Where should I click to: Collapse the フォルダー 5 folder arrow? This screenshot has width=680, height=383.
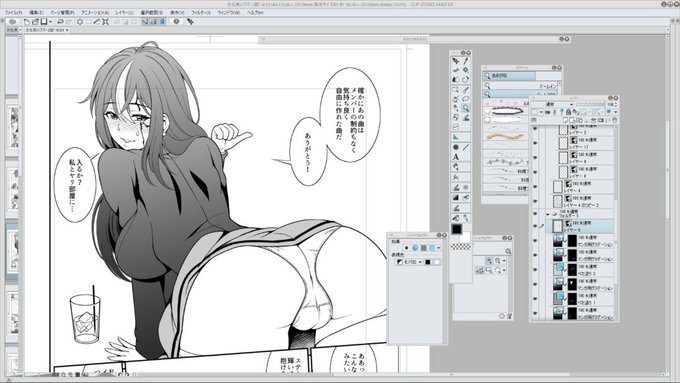[548, 214]
